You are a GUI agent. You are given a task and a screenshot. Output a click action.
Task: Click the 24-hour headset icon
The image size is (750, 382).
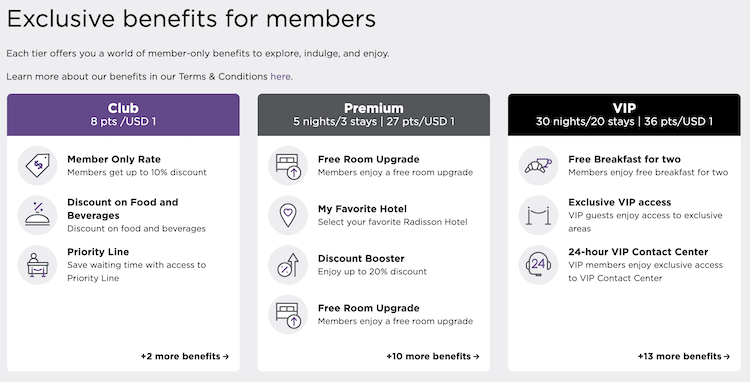pyautogui.click(x=538, y=265)
